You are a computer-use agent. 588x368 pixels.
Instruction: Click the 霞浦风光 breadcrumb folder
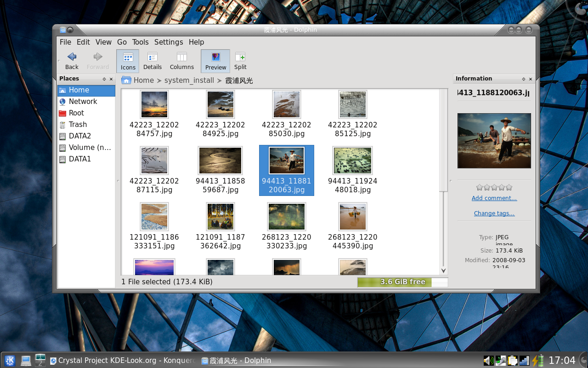[x=239, y=80]
